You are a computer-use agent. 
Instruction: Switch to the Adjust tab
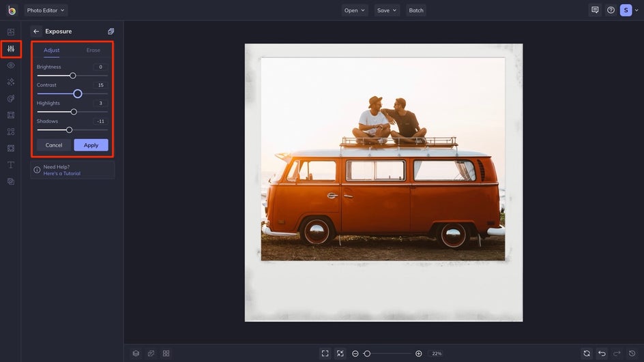(52, 50)
